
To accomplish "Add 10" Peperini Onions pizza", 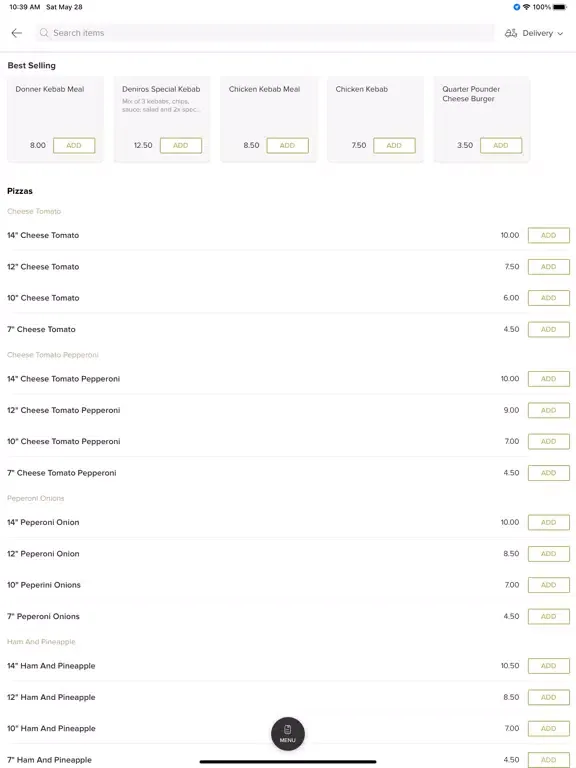I will click(549, 585).
